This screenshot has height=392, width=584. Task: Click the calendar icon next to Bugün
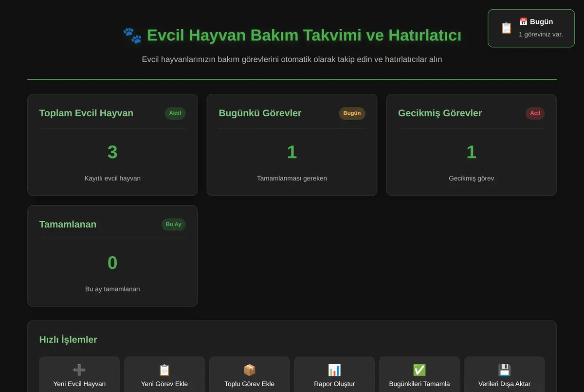(523, 22)
